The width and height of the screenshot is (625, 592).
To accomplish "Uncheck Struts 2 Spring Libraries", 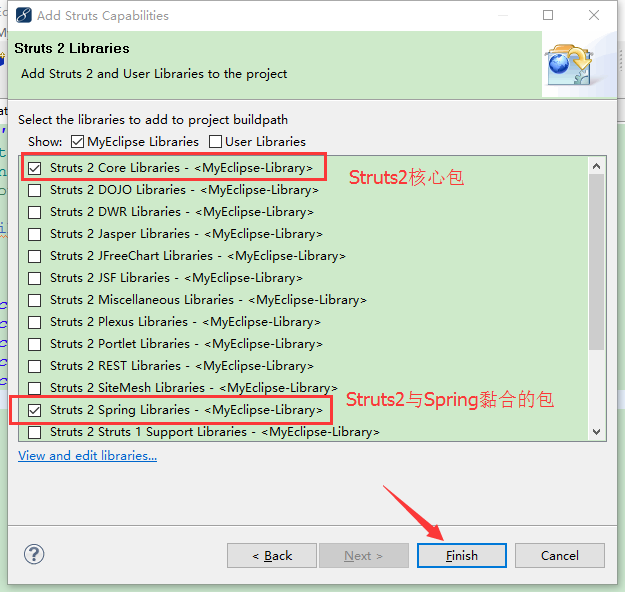I will (35, 410).
